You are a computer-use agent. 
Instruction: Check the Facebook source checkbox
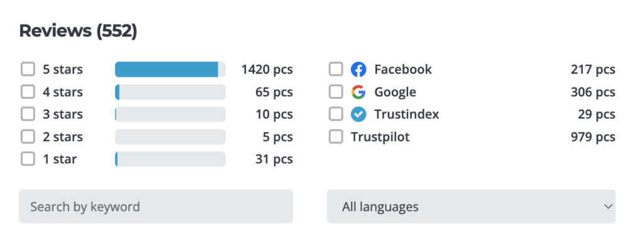336,69
